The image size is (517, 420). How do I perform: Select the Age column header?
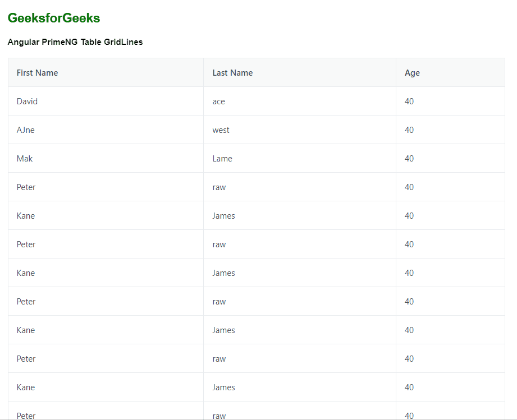click(x=411, y=72)
